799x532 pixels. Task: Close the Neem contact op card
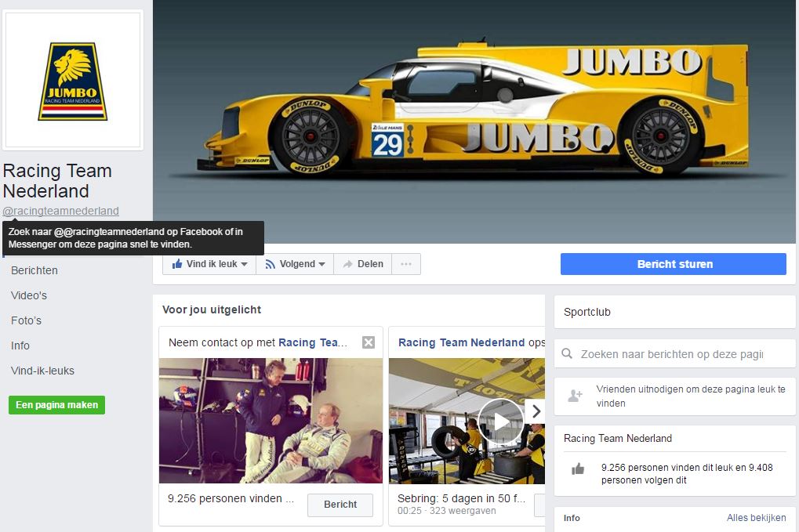point(369,342)
